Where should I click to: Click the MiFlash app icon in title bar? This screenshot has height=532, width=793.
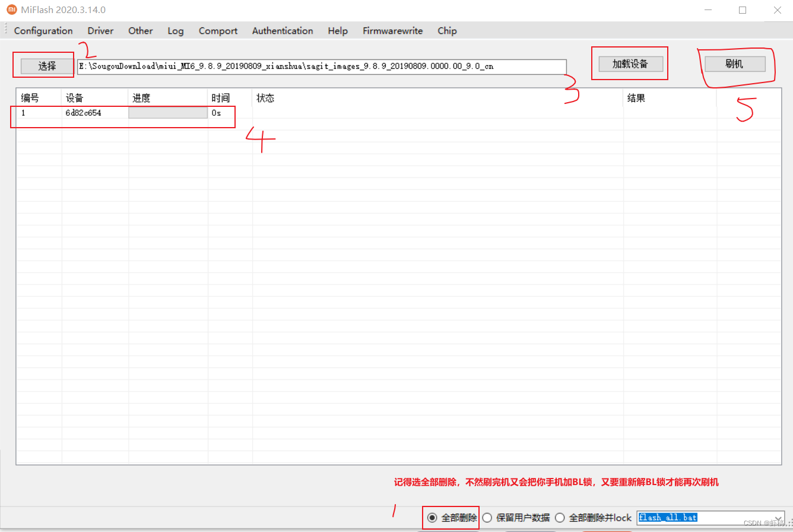(x=12, y=10)
